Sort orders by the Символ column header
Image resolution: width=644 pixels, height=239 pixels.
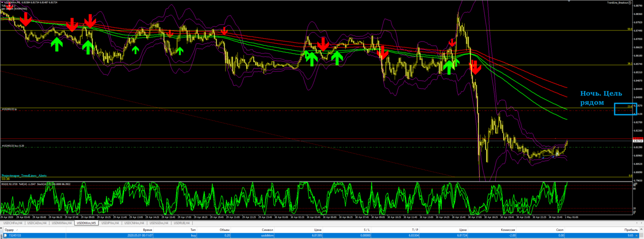point(267,230)
